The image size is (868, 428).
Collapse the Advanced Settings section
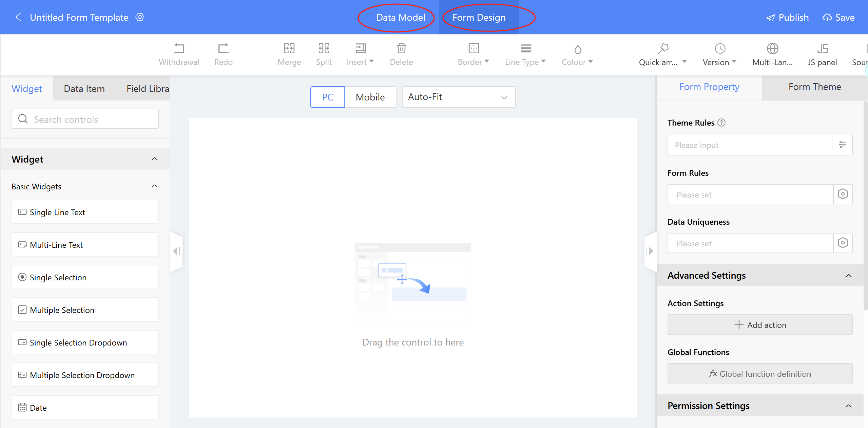coord(848,276)
